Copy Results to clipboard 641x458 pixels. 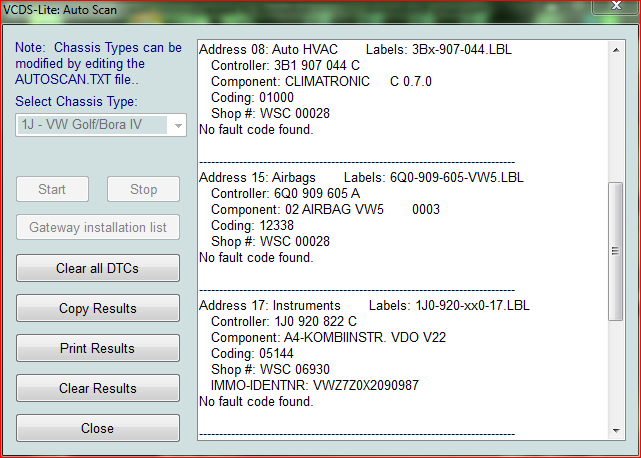(98, 308)
